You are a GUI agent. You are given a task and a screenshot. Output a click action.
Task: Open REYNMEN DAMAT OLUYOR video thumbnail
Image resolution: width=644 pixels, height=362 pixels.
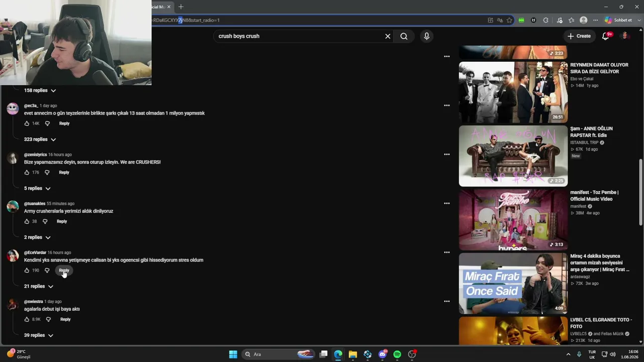coord(513,93)
